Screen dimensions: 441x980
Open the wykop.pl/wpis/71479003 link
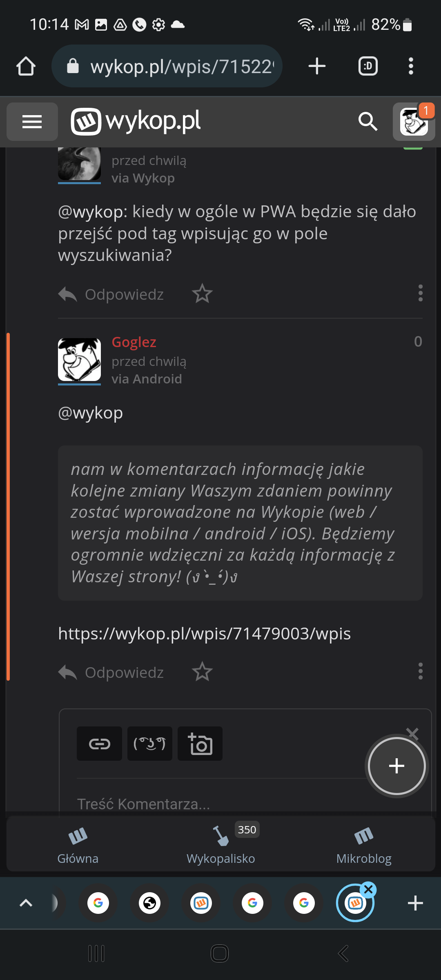click(204, 634)
